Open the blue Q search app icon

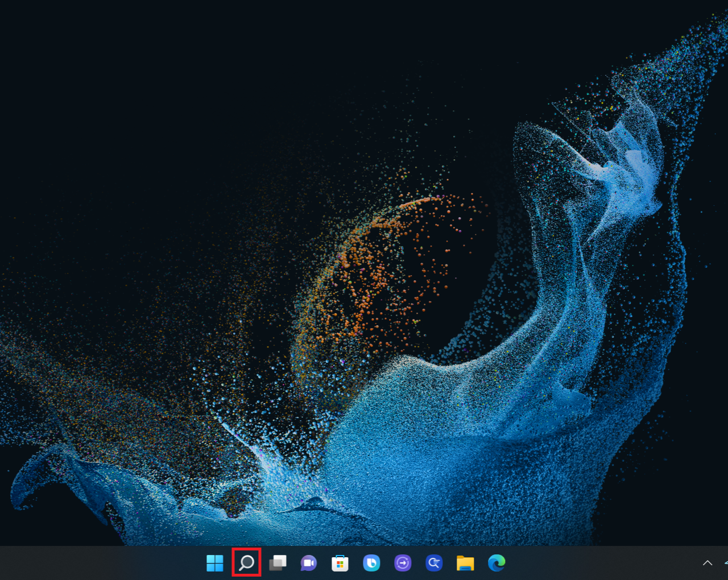[434, 563]
